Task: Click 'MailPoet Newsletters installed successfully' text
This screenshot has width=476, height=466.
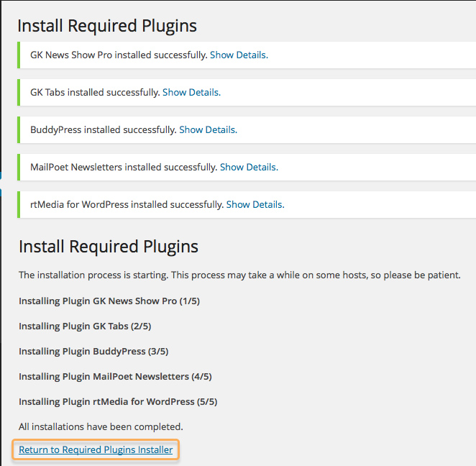Action: click(124, 167)
